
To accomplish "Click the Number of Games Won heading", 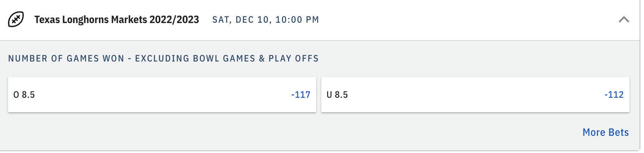I will coord(66,59).
